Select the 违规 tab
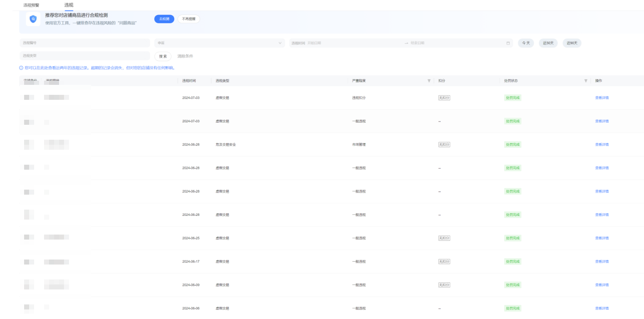The image size is (644, 319). click(69, 5)
